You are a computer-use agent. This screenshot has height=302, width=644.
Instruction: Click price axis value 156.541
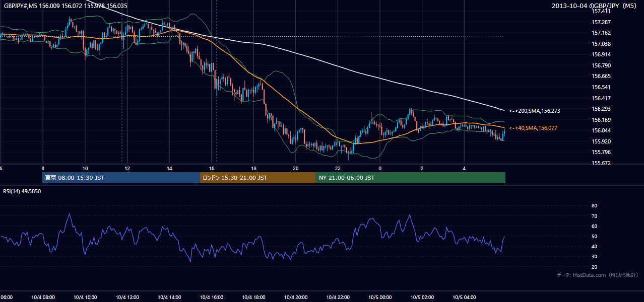pos(601,87)
